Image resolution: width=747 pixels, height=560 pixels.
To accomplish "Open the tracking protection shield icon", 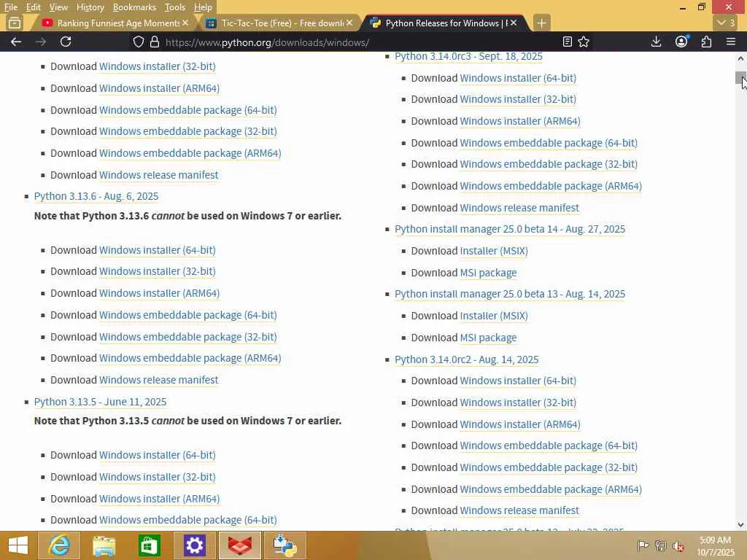I will [x=138, y=42].
